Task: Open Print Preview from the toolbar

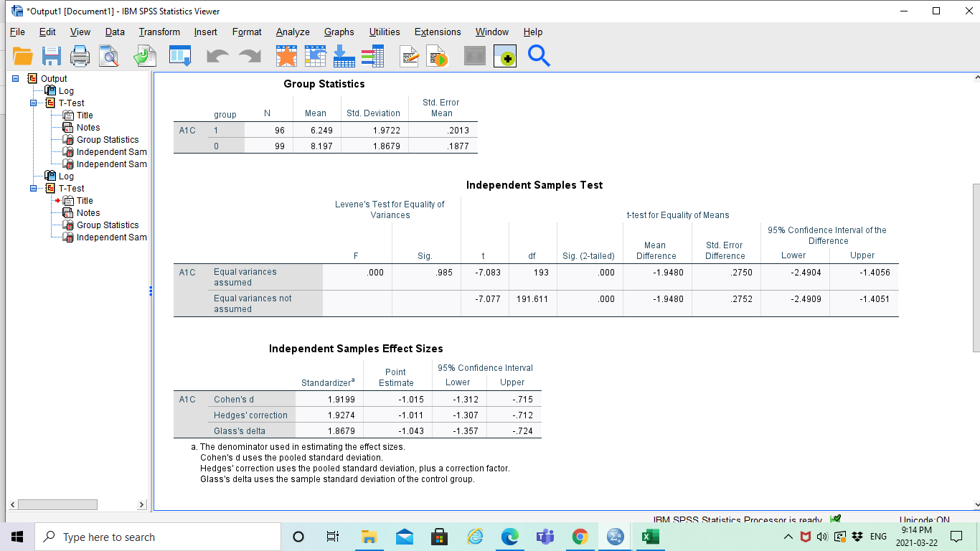Action: tap(108, 56)
